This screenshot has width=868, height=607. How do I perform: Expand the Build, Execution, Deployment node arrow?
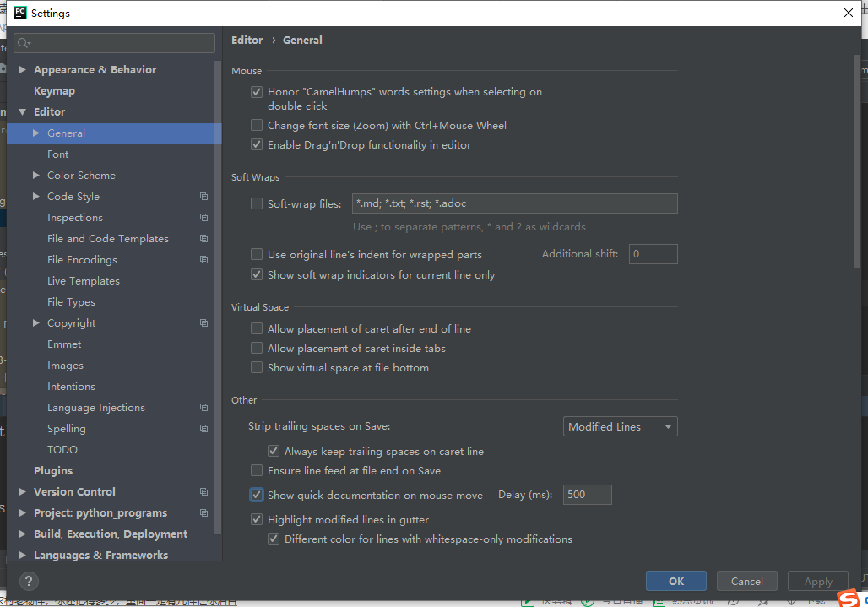click(x=23, y=534)
